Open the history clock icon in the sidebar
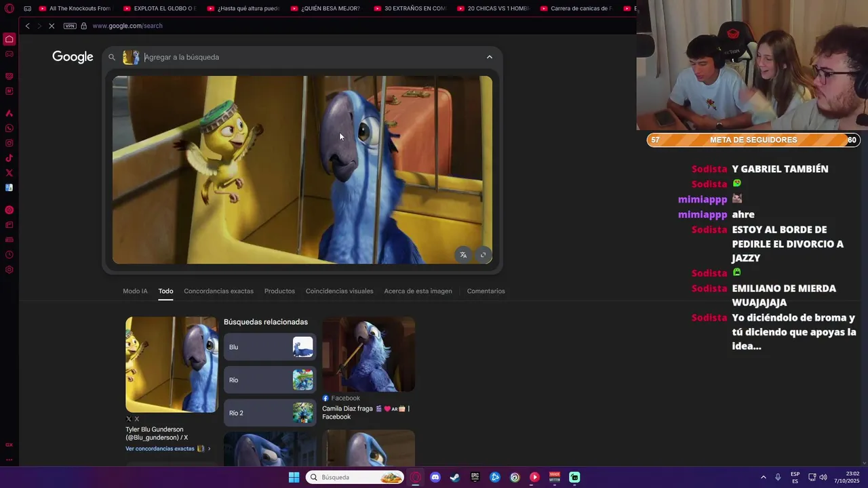868x488 pixels. click(9, 255)
